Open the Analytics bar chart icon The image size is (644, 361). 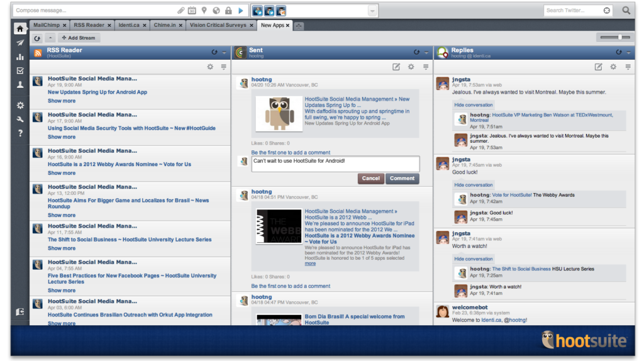[19, 57]
